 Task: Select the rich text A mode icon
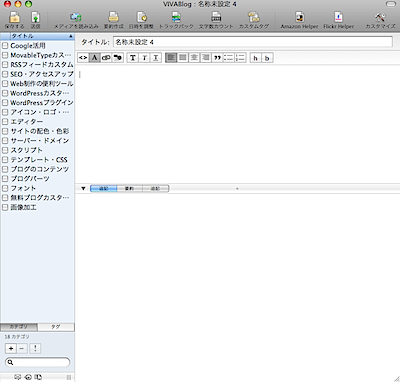coord(94,58)
